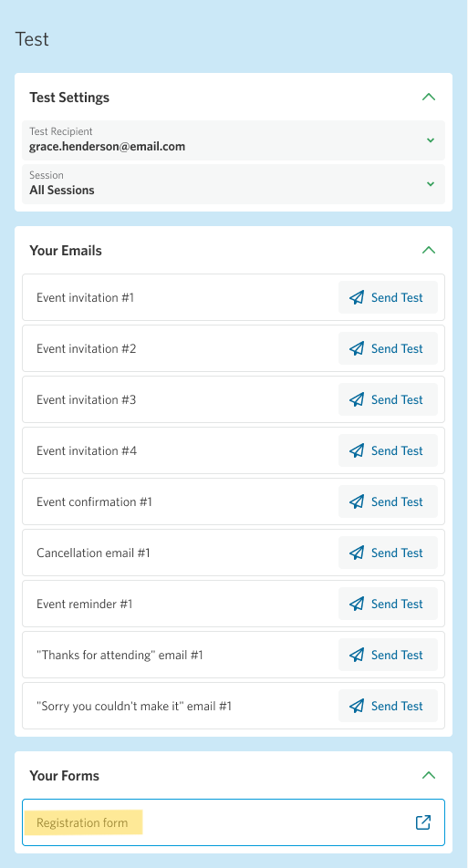Image resolution: width=468 pixels, height=868 pixels.
Task: Open the Session dropdown arrow
Action: coord(431,184)
